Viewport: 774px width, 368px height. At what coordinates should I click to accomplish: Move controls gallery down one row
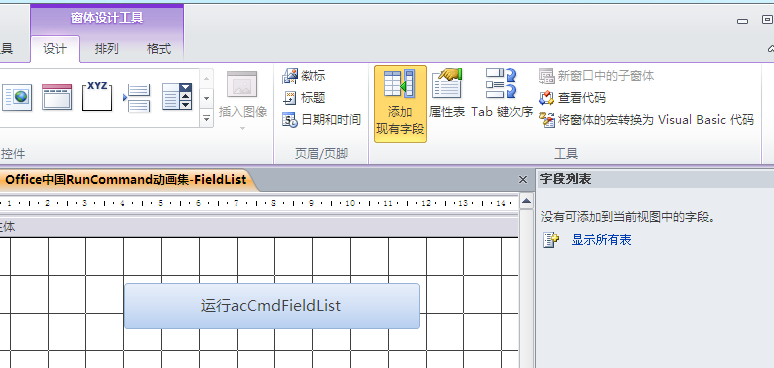tap(206, 98)
